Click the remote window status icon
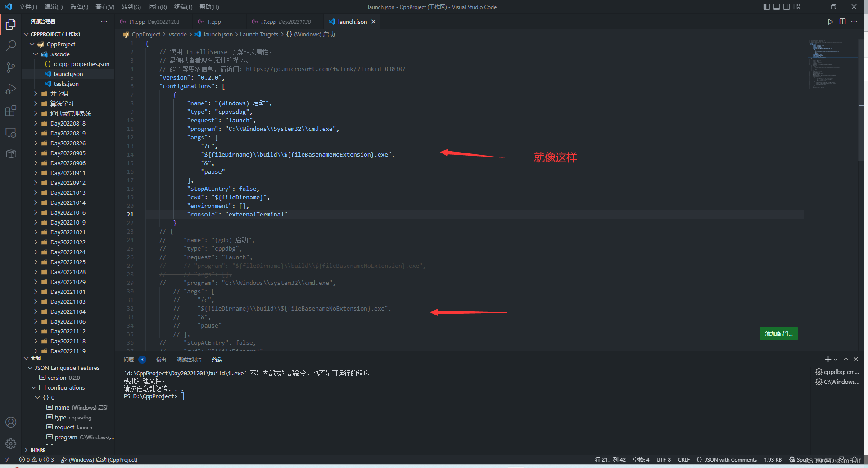Screen dimensions: 868x468 (8, 459)
